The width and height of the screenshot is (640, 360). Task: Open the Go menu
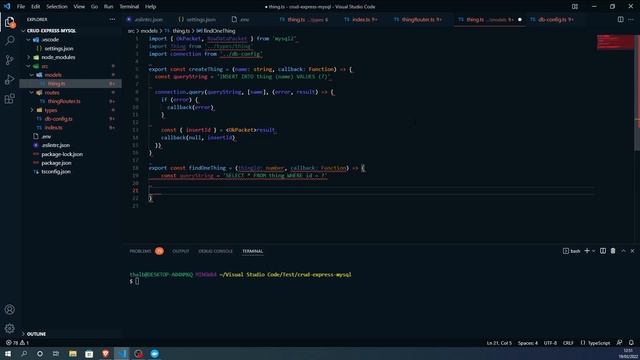click(94, 7)
